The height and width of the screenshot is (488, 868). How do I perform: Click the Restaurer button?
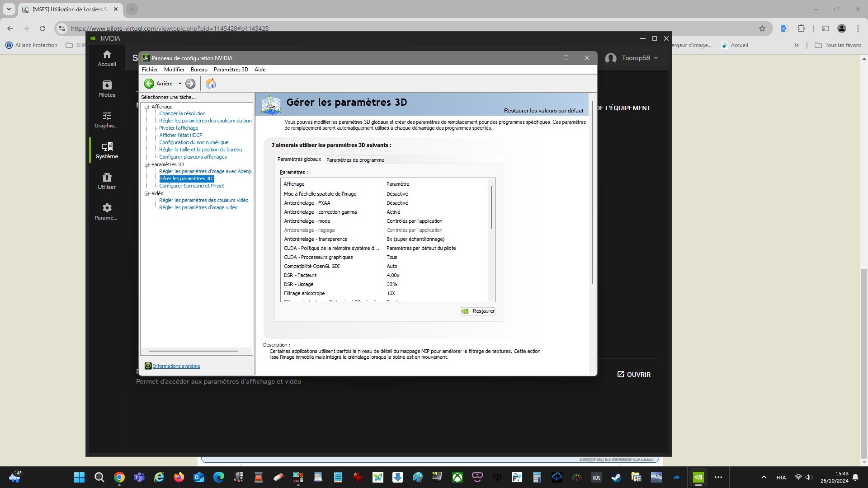[x=478, y=311]
